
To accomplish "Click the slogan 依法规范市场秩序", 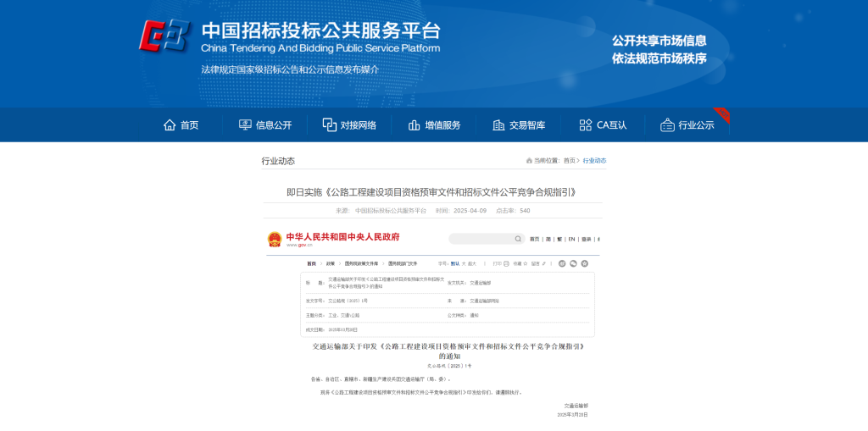I will (x=659, y=58).
